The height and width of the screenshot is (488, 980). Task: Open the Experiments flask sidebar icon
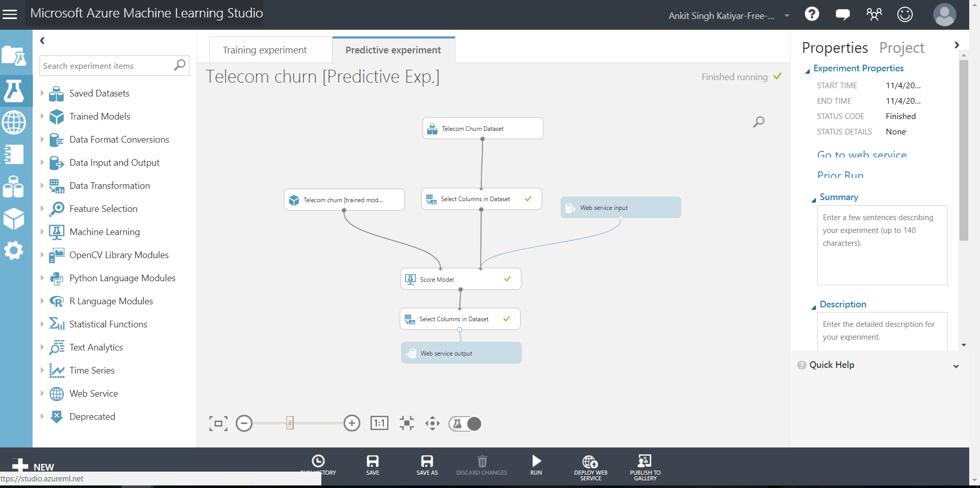click(x=14, y=90)
